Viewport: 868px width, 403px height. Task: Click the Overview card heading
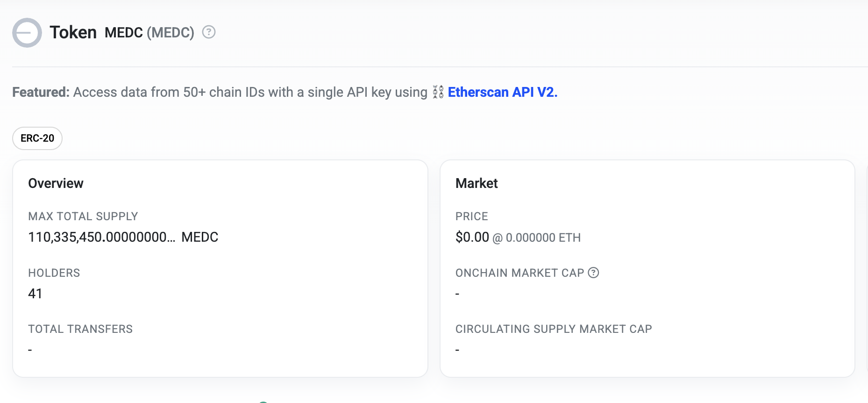(56, 183)
